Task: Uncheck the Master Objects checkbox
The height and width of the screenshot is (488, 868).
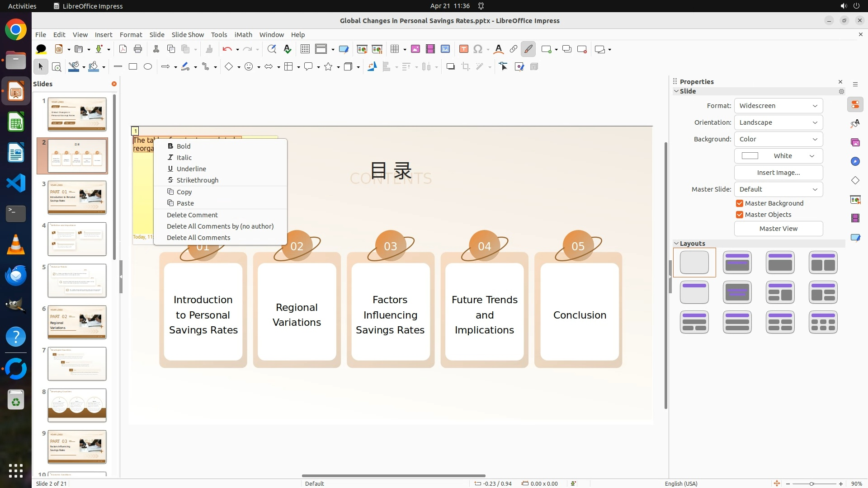Action: click(740, 215)
